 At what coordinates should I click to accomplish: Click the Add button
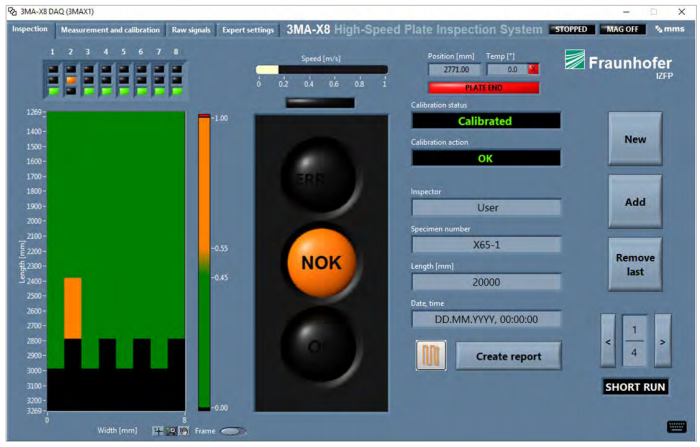pyautogui.click(x=635, y=202)
